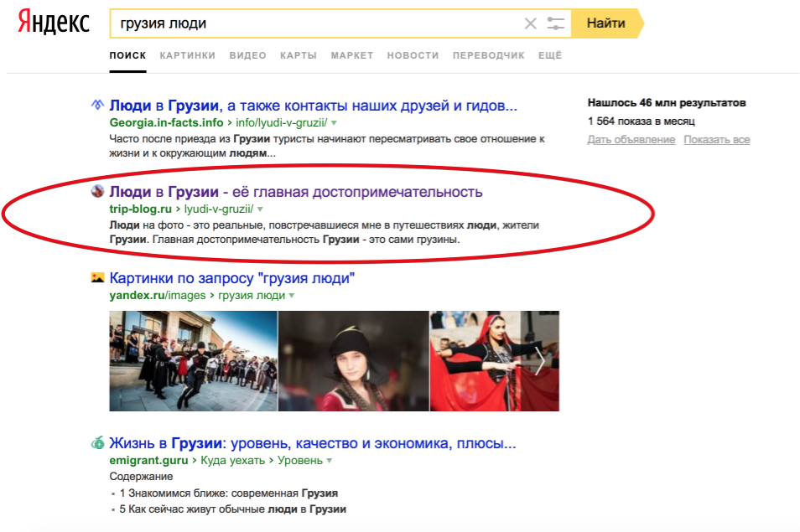Expand Georgia.in-facts.info result options arrow

[335, 123]
